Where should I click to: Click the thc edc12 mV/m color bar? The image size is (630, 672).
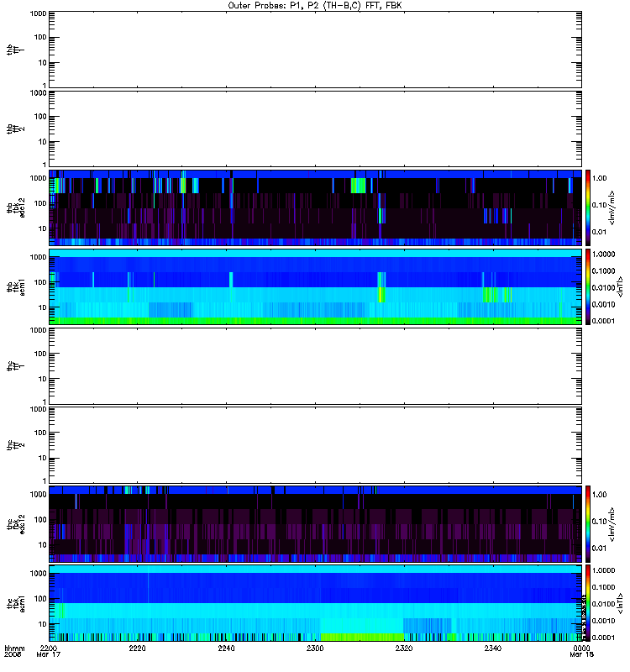(588, 523)
